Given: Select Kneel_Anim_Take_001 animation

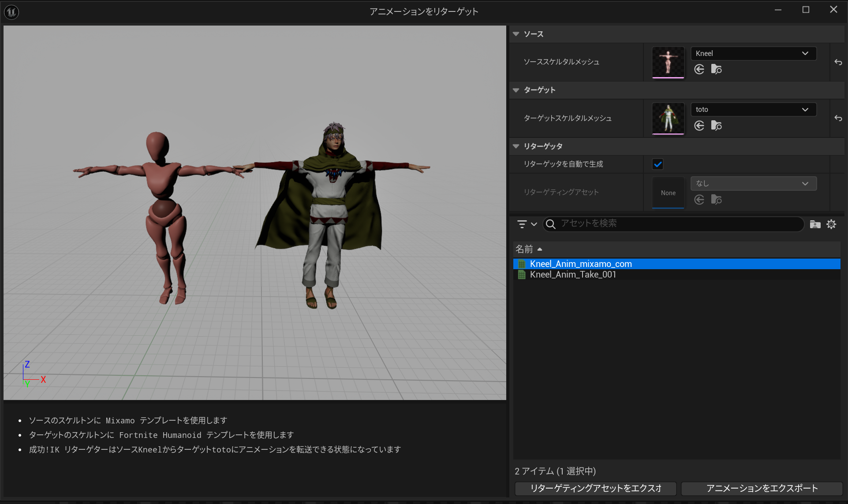Looking at the screenshot, I should [572, 274].
